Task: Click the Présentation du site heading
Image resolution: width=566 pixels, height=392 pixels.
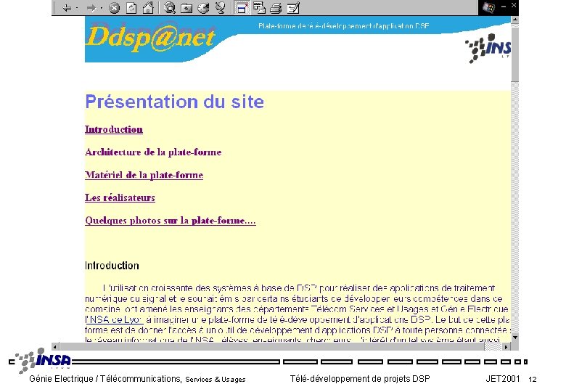Action: (x=175, y=102)
